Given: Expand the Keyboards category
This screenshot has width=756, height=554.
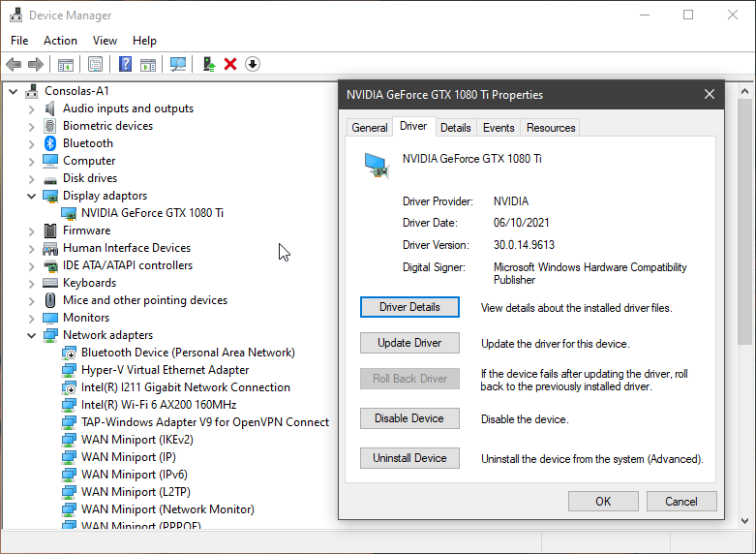Looking at the screenshot, I should coord(31,283).
